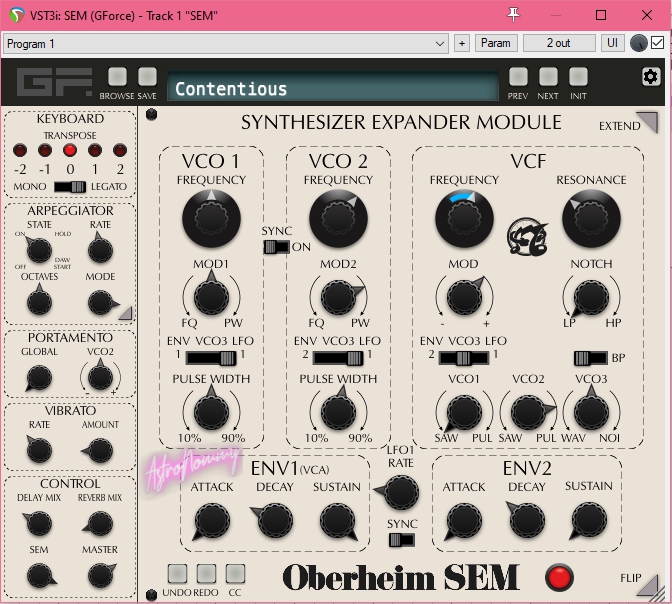Click the REDO button

point(206,574)
